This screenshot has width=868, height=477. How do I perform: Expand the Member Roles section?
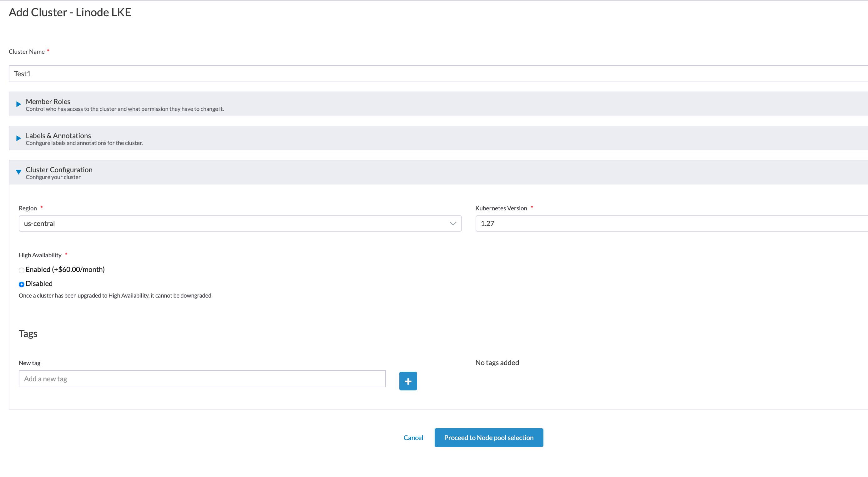pyautogui.click(x=48, y=101)
